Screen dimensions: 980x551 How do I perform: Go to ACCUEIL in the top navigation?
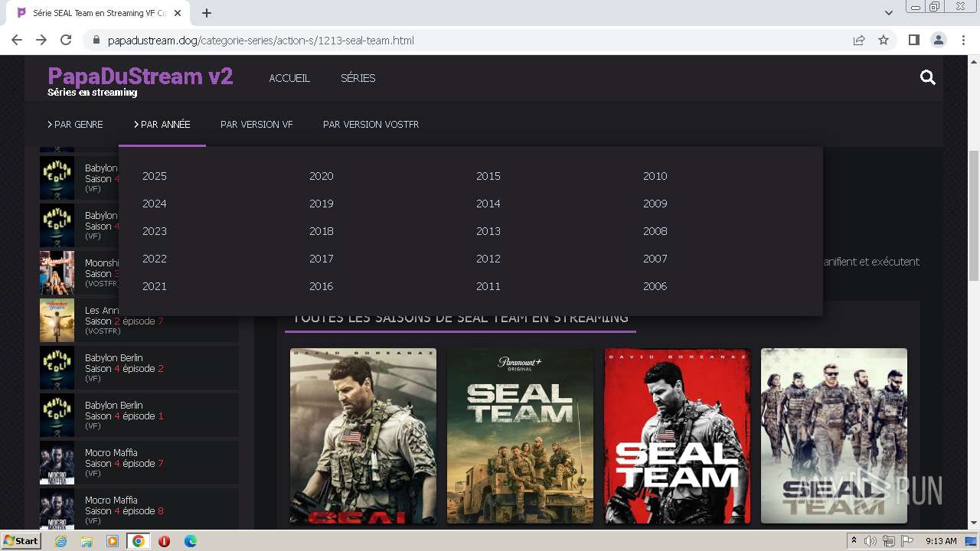(289, 78)
